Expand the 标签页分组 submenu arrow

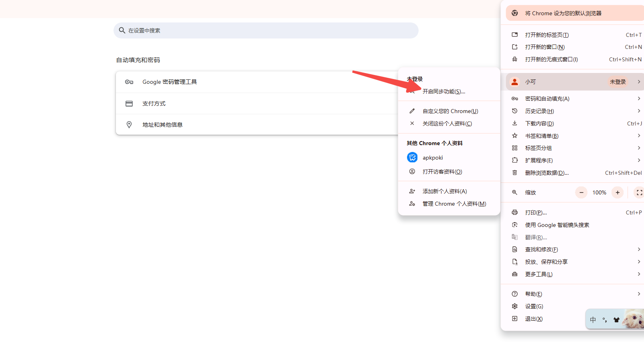(x=639, y=148)
